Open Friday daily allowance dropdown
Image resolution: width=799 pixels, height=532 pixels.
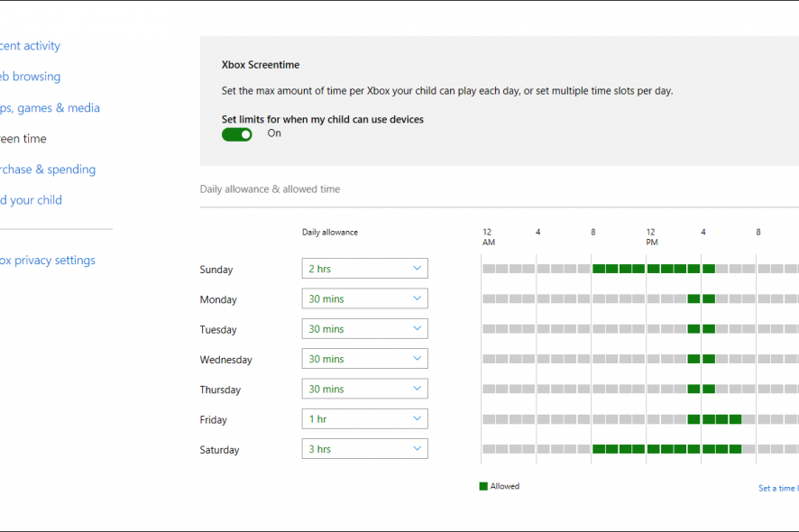365,419
